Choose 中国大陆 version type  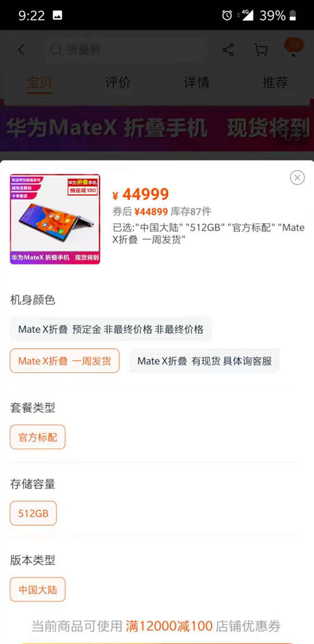38,590
